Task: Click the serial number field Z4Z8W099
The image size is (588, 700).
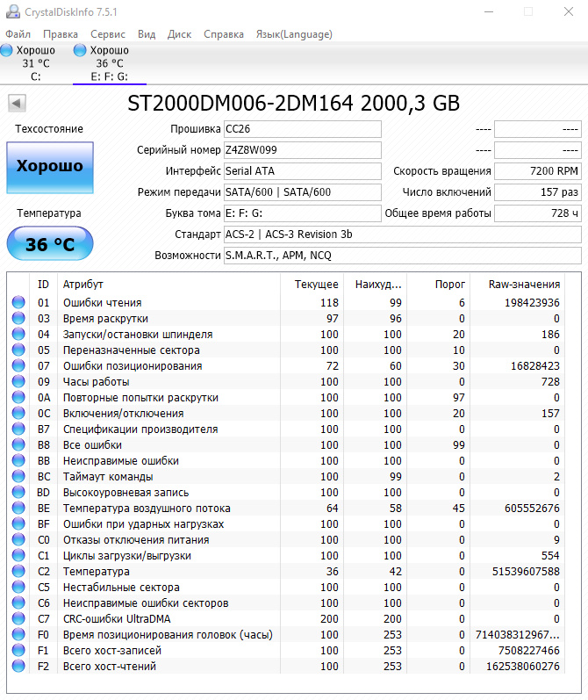Action: coord(303,150)
